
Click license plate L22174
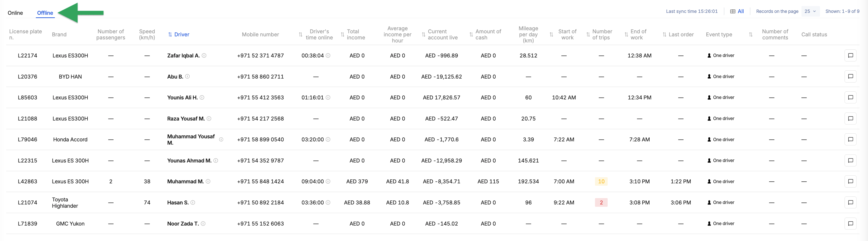pos(28,56)
